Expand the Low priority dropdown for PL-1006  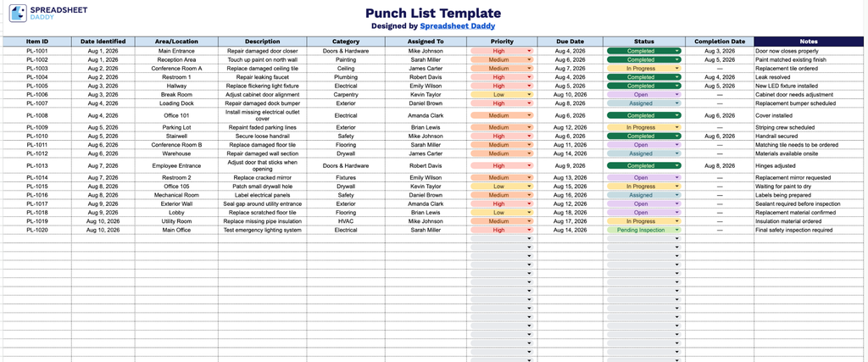click(502, 95)
